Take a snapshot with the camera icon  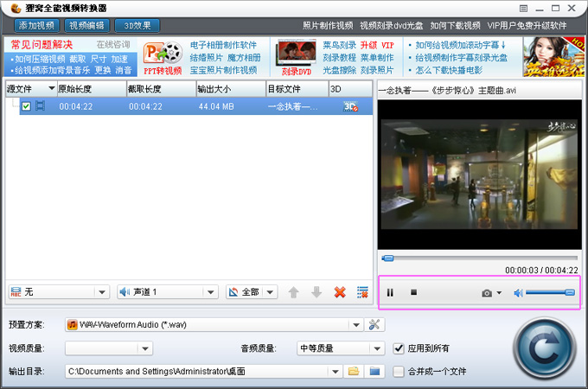487,293
